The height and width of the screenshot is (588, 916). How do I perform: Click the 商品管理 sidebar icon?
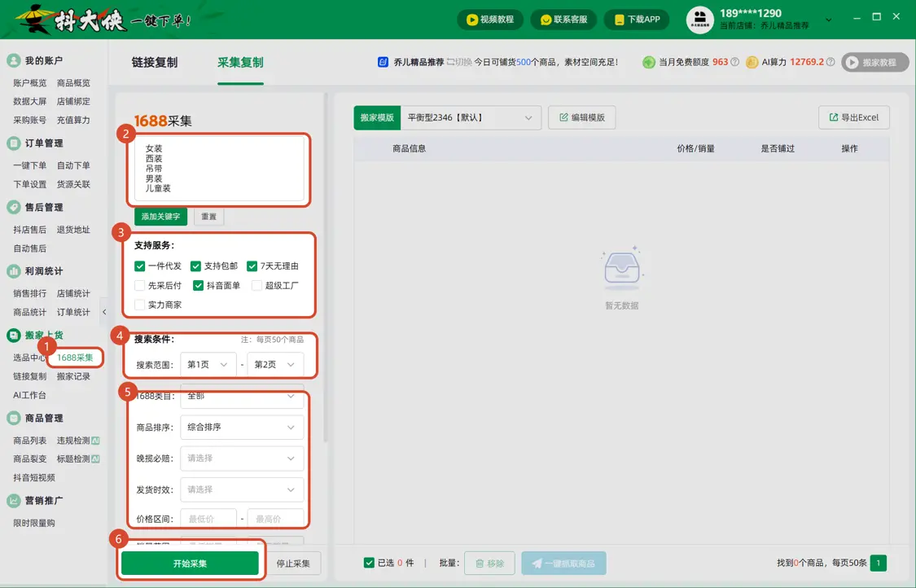[x=14, y=418]
